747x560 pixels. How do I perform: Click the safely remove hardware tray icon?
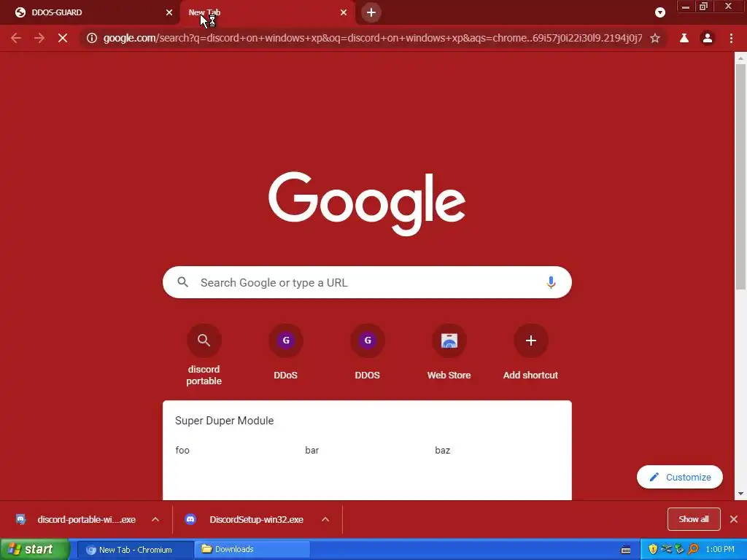(x=680, y=550)
